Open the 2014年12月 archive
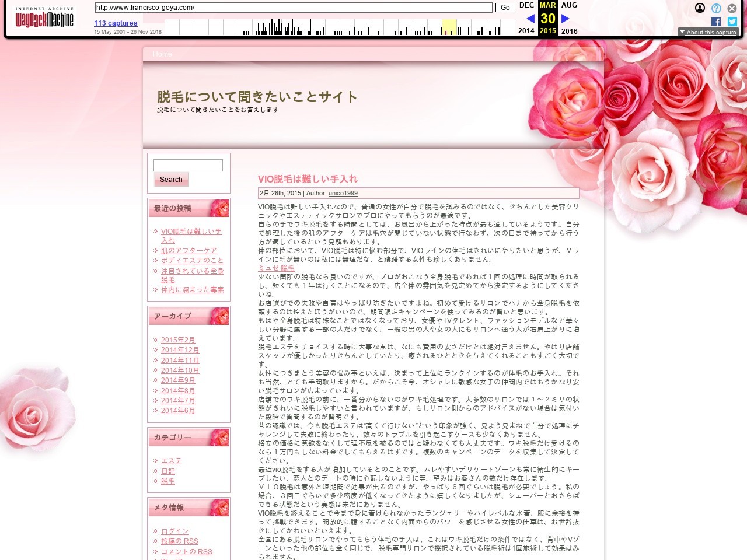The height and width of the screenshot is (560, 747). pos(180,350)
